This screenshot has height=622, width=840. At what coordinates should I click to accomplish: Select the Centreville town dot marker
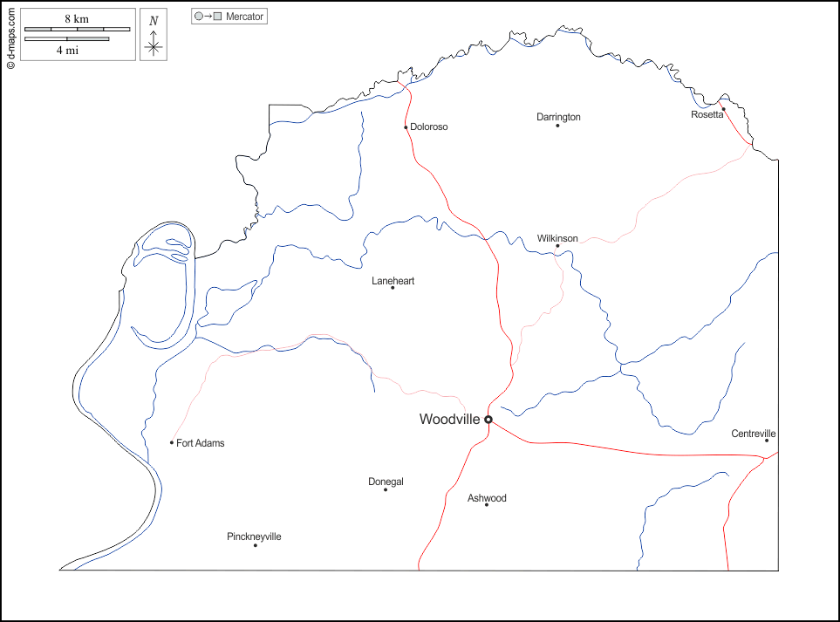pos(767,441)
